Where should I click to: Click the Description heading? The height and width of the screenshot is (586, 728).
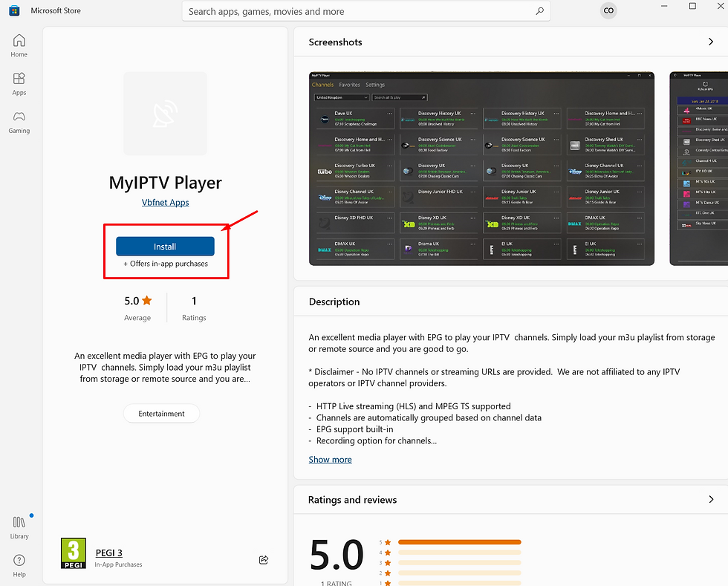tap(334, 302)
